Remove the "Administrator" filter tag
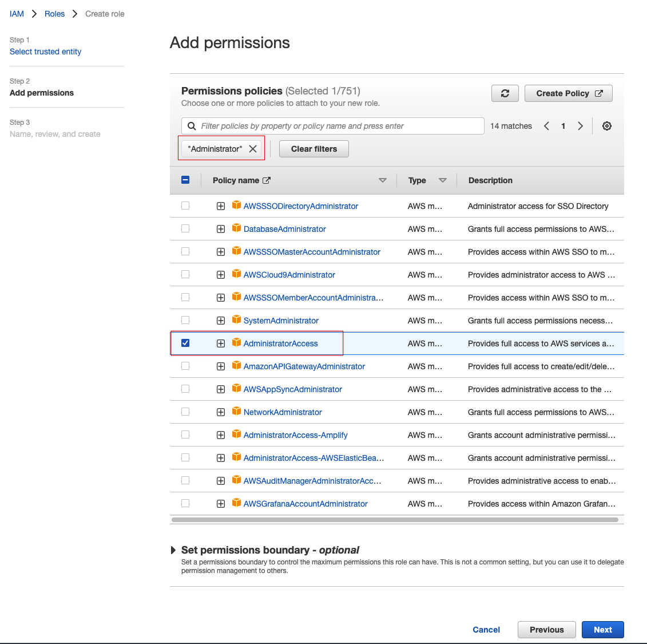The image size is (647, 644). click(x=253, y=149)
